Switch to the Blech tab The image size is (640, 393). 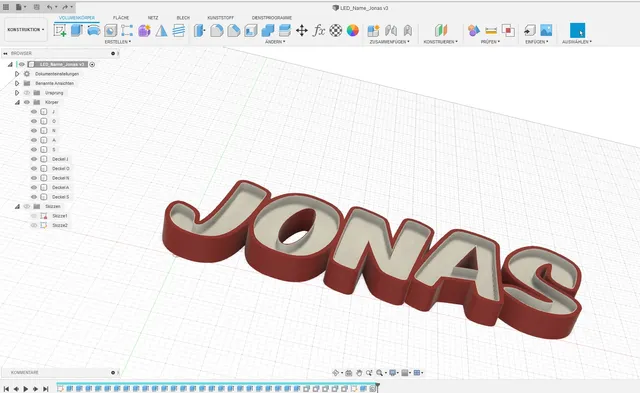183,18
